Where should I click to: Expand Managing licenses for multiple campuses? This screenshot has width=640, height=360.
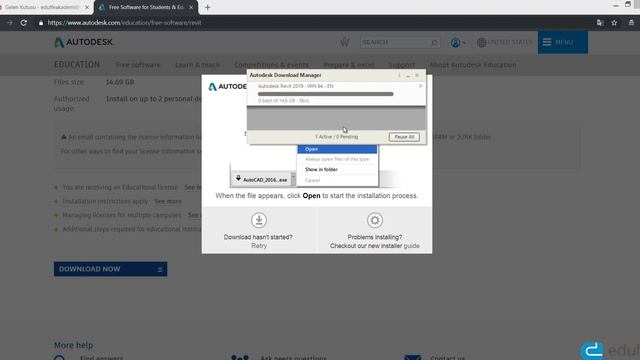click(x=56, y=215)
